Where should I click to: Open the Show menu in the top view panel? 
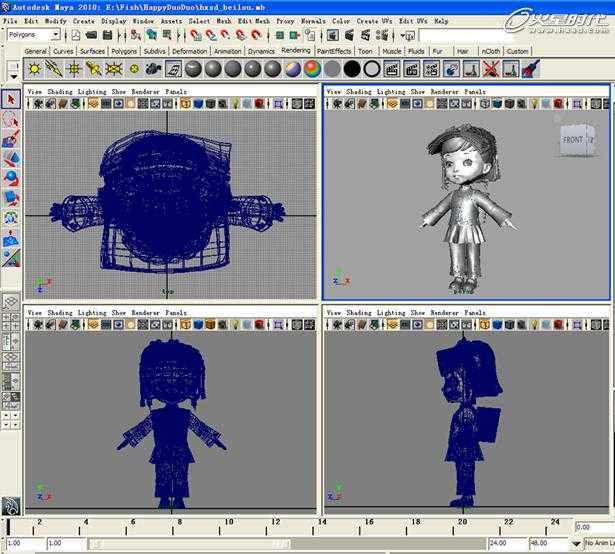point(118,92)
